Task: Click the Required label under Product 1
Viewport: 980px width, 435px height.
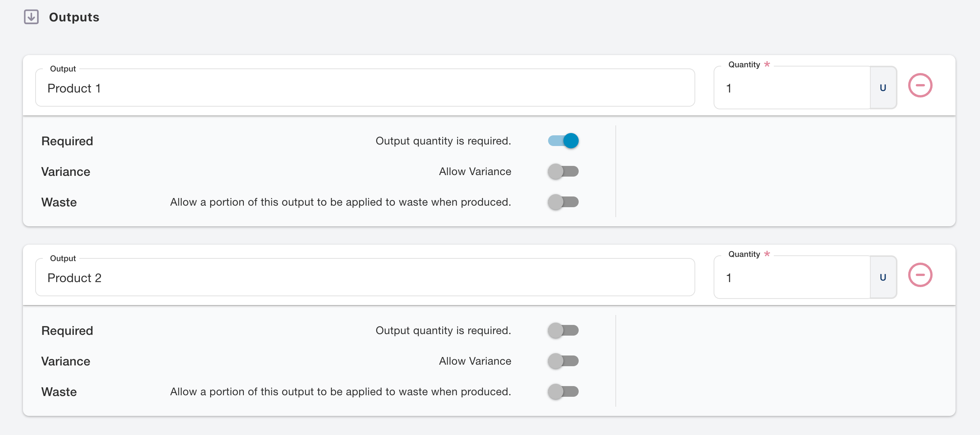Action: point(67,141)
